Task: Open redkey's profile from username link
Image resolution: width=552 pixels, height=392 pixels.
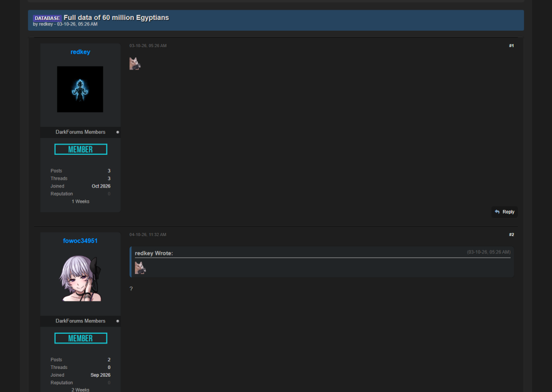Action: [80, 52]
